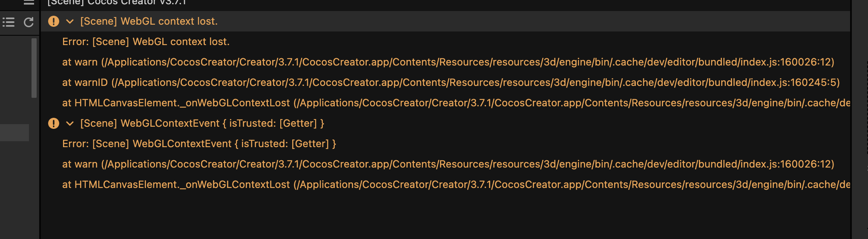The image size is (868, 239).
Task: Click first 'at HTMLCanvasElement._onWebGLContextLost' stack line
Action: [x=456, y=103]
